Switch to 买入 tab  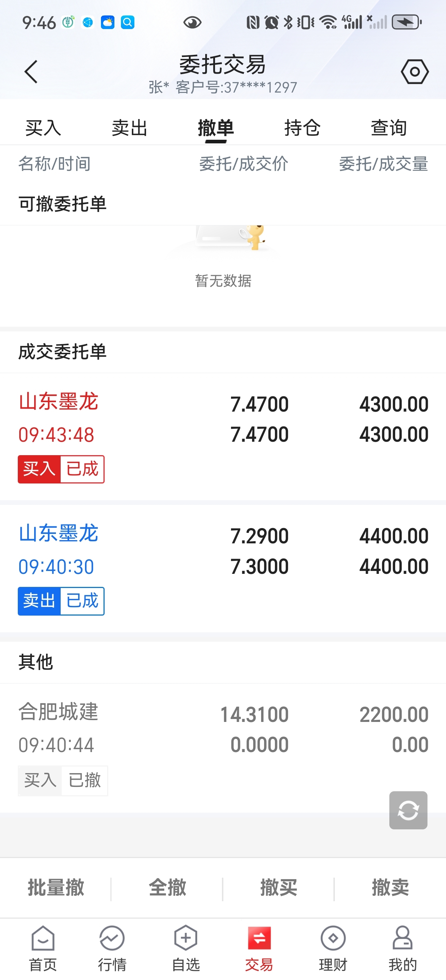(x=43, y=128)
